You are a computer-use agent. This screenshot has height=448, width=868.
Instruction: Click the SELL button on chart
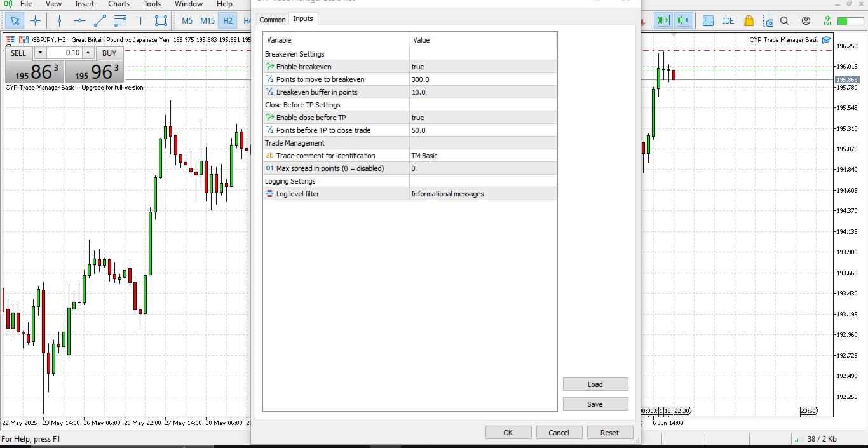point(18,53)
